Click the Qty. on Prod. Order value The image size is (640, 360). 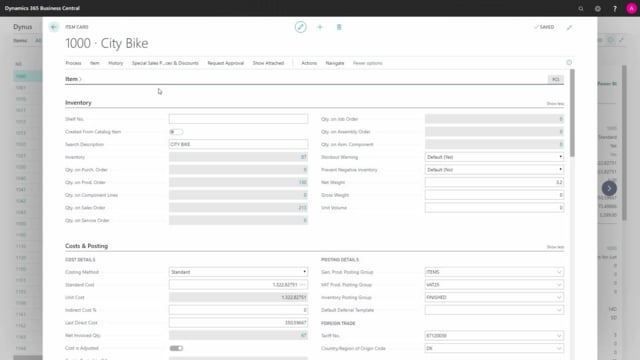302,182
